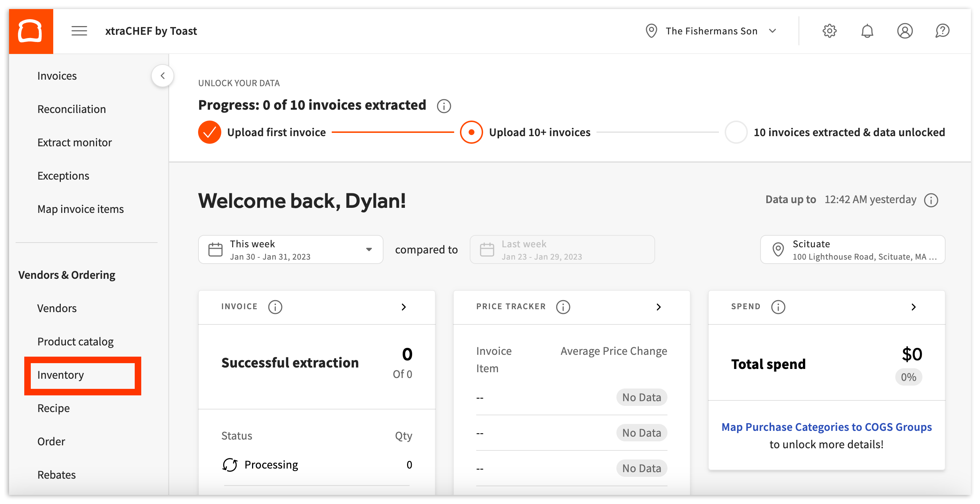Select the 'Upload 10+ invoices' progress step
Viewport: 980px width, 504px height.
point(472,133)
